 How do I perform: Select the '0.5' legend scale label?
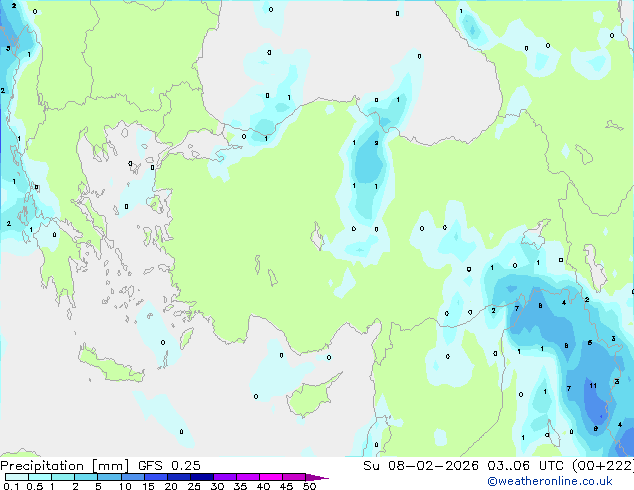[35, 486]
